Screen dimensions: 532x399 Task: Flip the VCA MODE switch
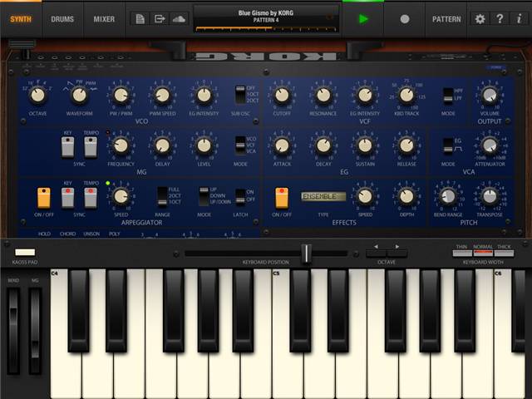448,145
